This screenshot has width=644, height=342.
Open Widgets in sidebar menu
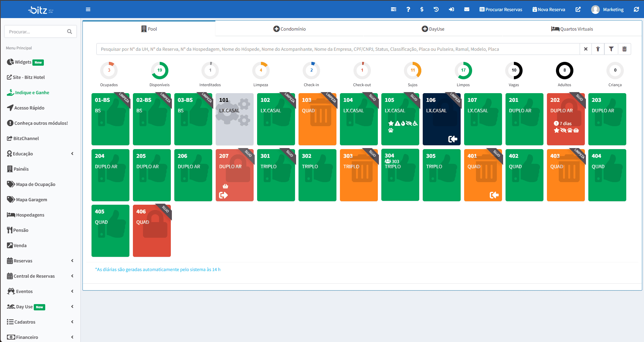(25, 62)
